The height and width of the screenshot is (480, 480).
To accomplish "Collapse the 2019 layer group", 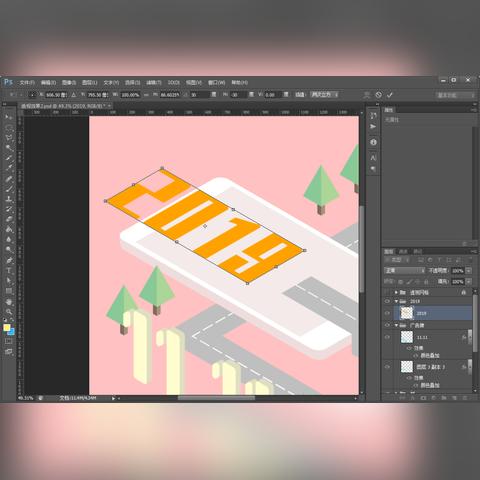I will pyautogui.click(x=396, y=301).
